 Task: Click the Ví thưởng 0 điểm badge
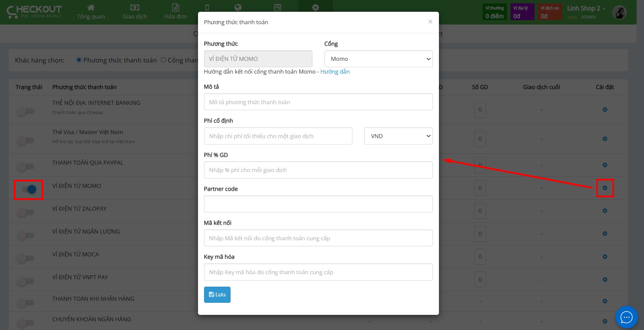(x=494, y=12)
